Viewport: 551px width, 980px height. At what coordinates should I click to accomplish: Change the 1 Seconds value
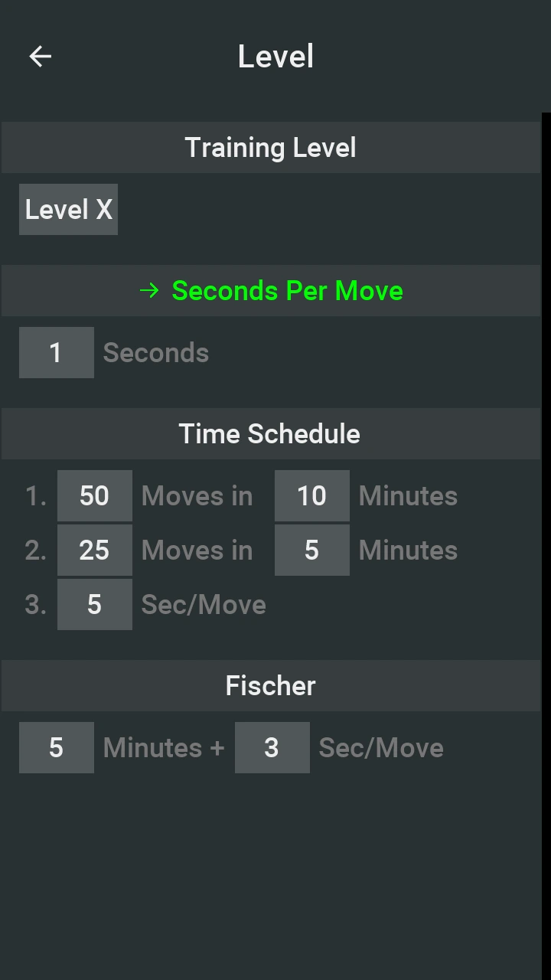click(x=56, y=353)
